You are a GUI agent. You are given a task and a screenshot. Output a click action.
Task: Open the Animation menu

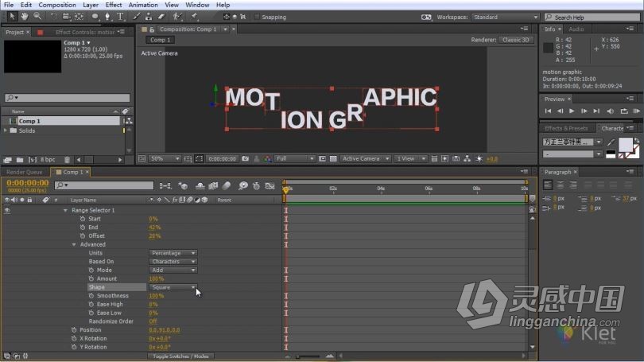143,5
